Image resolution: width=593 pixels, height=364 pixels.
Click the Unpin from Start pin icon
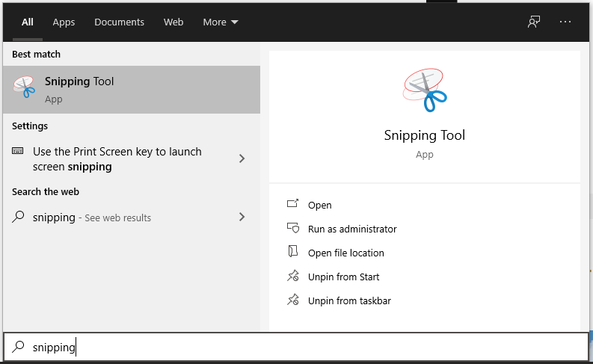pyautogui.click(x=293, y=276)
